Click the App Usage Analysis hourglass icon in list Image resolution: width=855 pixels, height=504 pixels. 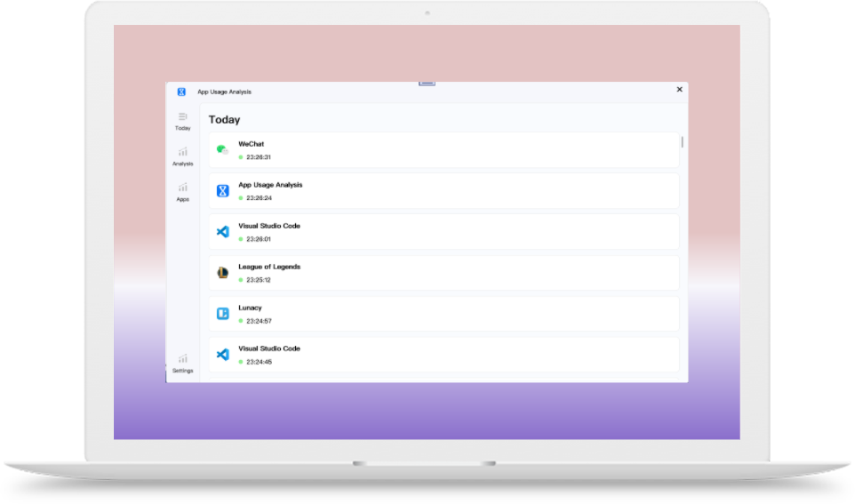[x=222, y=190]
